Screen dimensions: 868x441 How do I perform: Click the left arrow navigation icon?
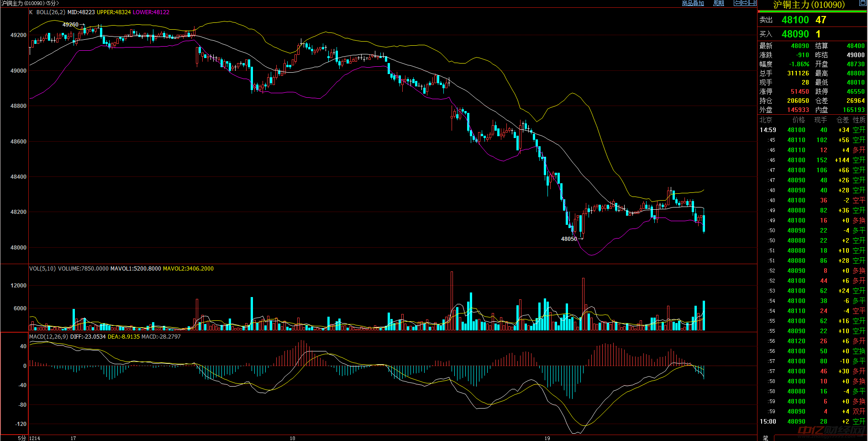[x=737, y=3]
